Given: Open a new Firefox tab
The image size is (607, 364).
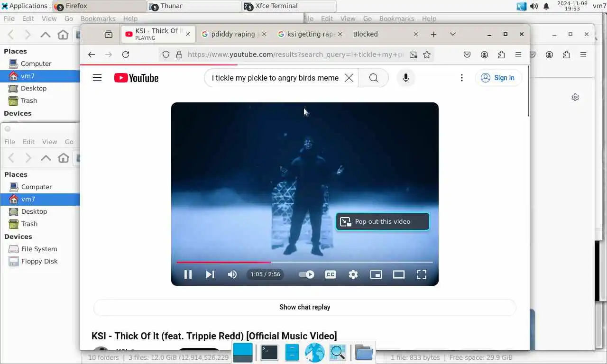Looking at the screenshot, I should pos(433,34).
